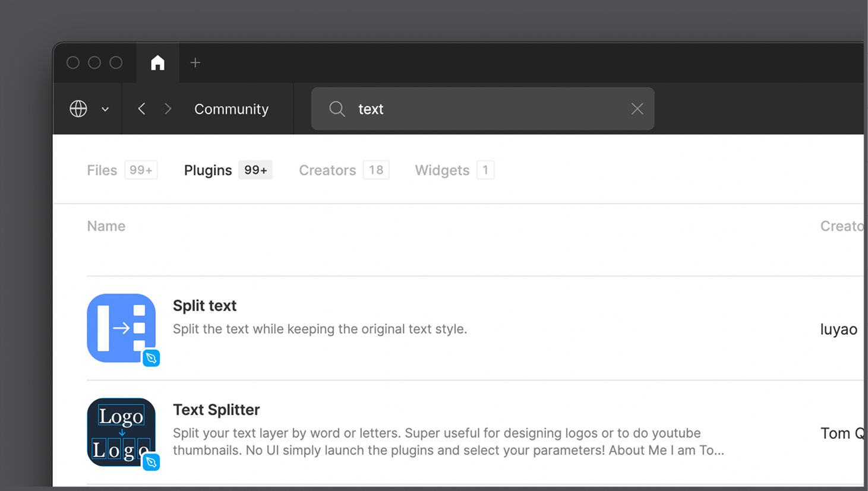Click the plus icon to open new tab
Image resolution: width=868 pixels, height=491 pixels.
(x=195, y=62)
